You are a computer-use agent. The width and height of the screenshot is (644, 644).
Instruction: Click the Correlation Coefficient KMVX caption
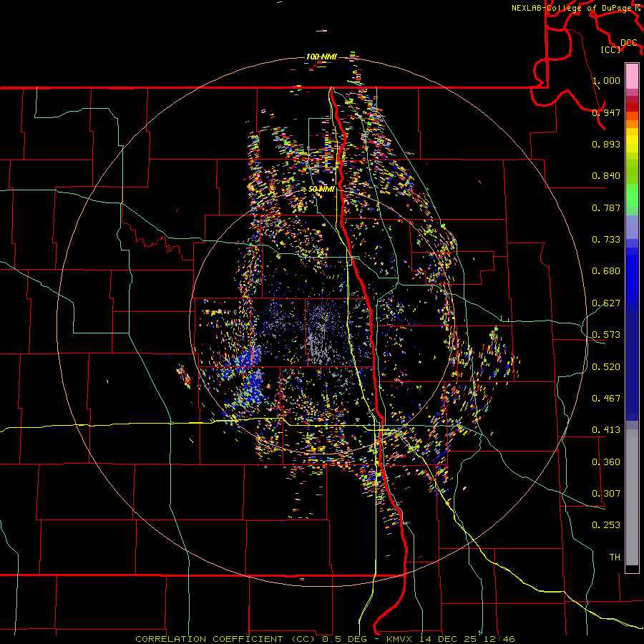pyautogui.click(x=325, y=639)
